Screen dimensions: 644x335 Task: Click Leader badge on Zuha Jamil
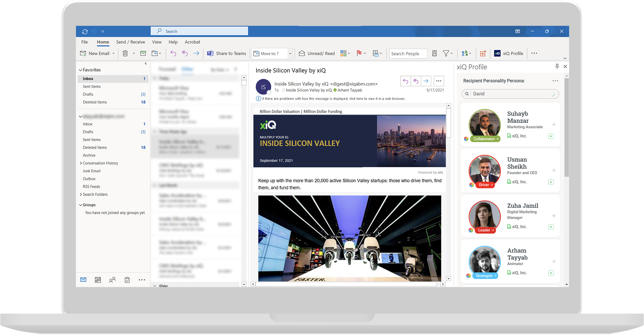click(486, 230)
